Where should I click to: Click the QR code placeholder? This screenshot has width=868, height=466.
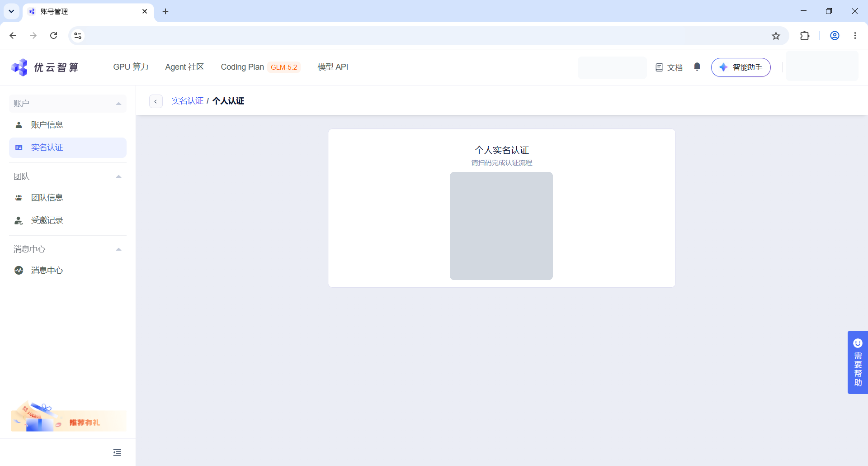tap(501, 226)
